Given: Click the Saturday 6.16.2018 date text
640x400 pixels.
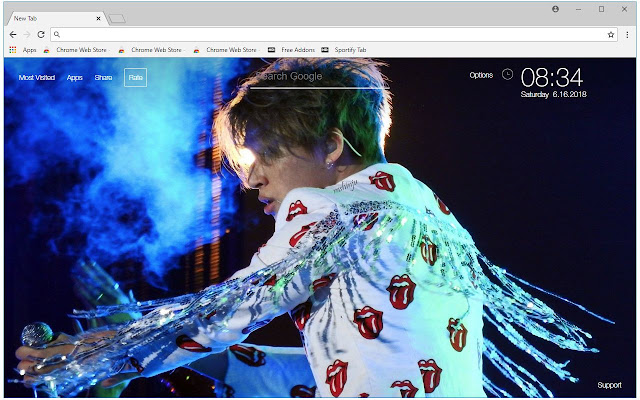Looking at the screenshot, I should click(553, 94).
